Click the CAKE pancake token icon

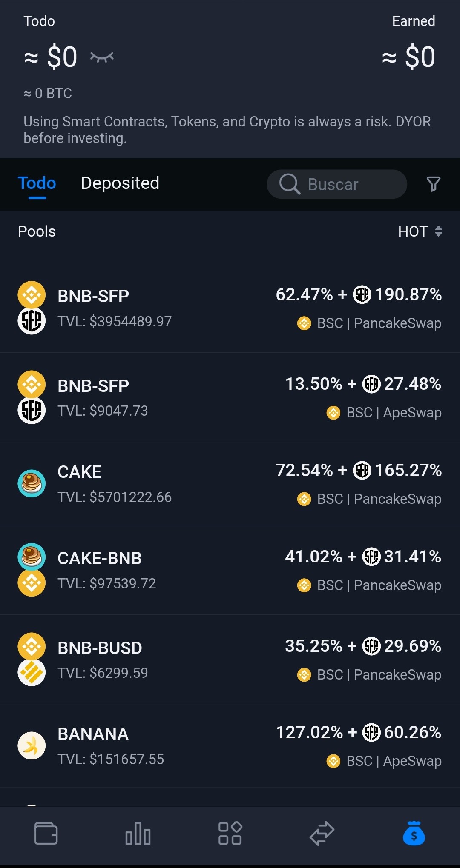tap(32, 483)
